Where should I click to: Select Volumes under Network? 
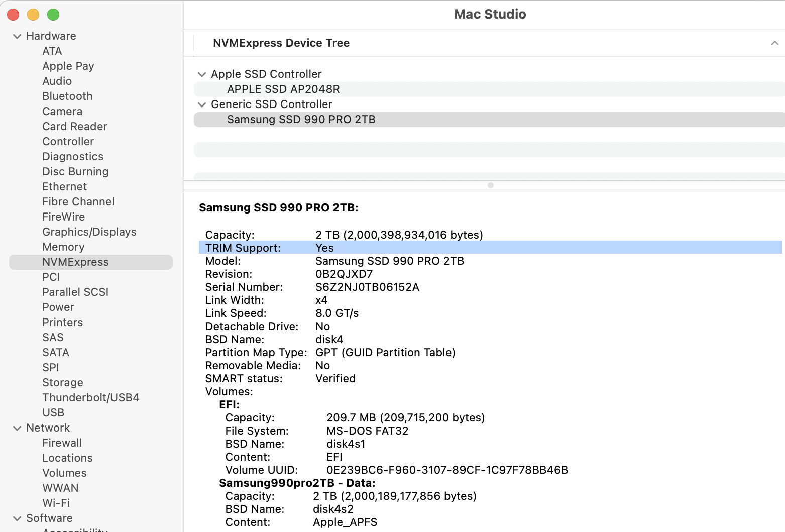[x=65, y=473]
